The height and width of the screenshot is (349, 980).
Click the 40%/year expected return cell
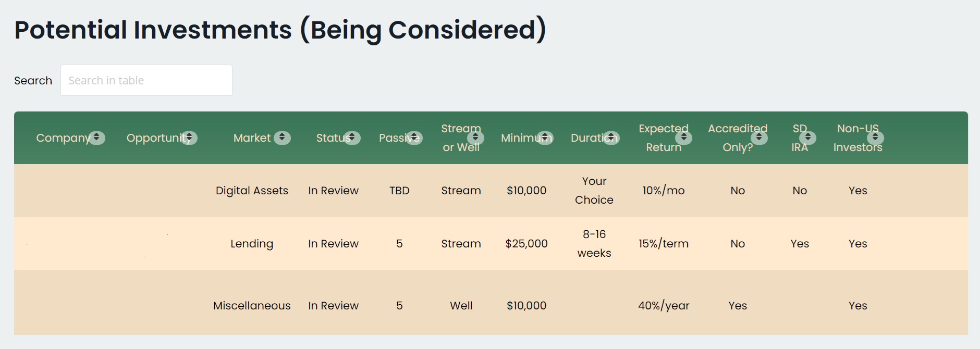pos(664,306)
